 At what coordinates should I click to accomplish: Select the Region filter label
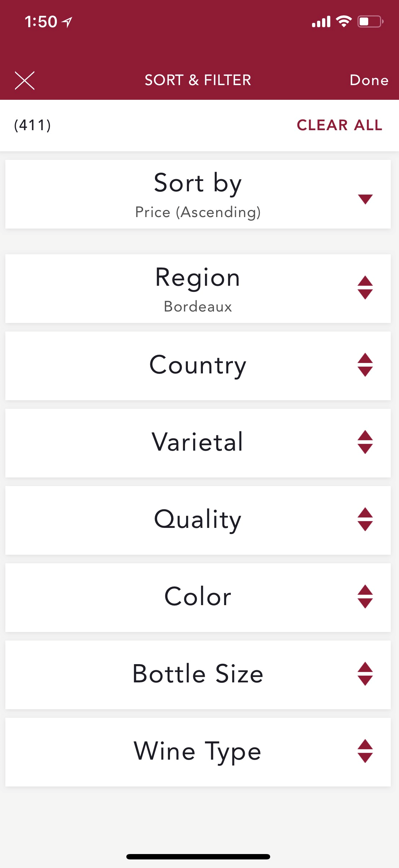pyautogui.click(x=198, y=278)
